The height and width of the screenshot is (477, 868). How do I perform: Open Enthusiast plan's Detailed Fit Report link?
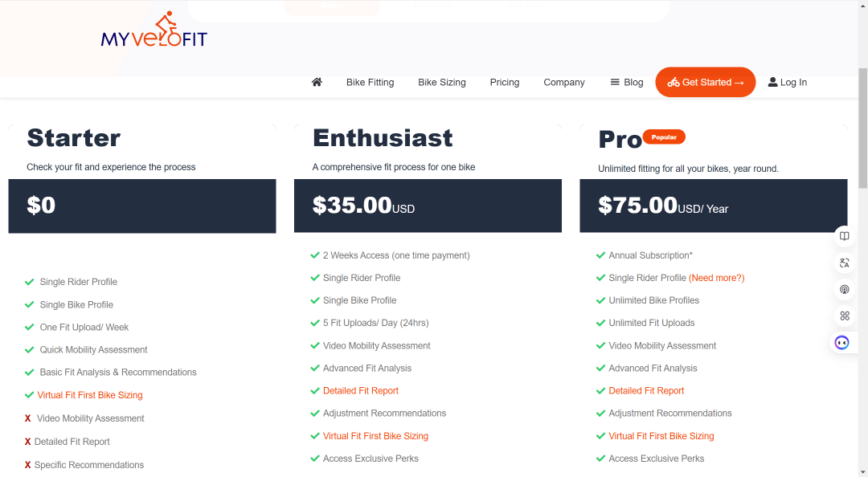(x=360, y=391)
